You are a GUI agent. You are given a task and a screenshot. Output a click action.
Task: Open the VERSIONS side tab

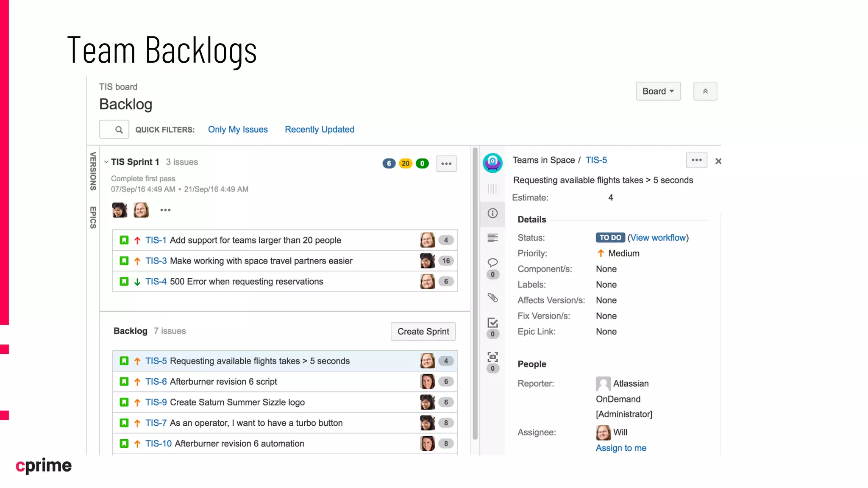tap(93, 171)
